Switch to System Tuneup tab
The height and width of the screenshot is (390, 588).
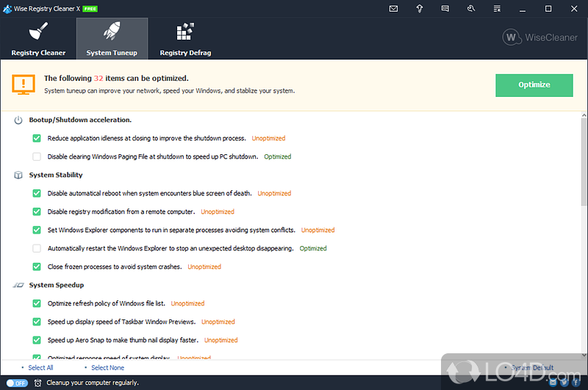pyautogui.click(x=112, y=39)
